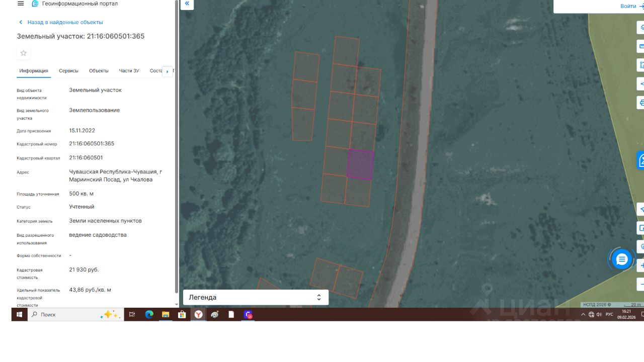Image resolution: width=644 pixels, height=362 pixels.
Task: Open File Explorer from the taskbar
Action: point(166,314)
